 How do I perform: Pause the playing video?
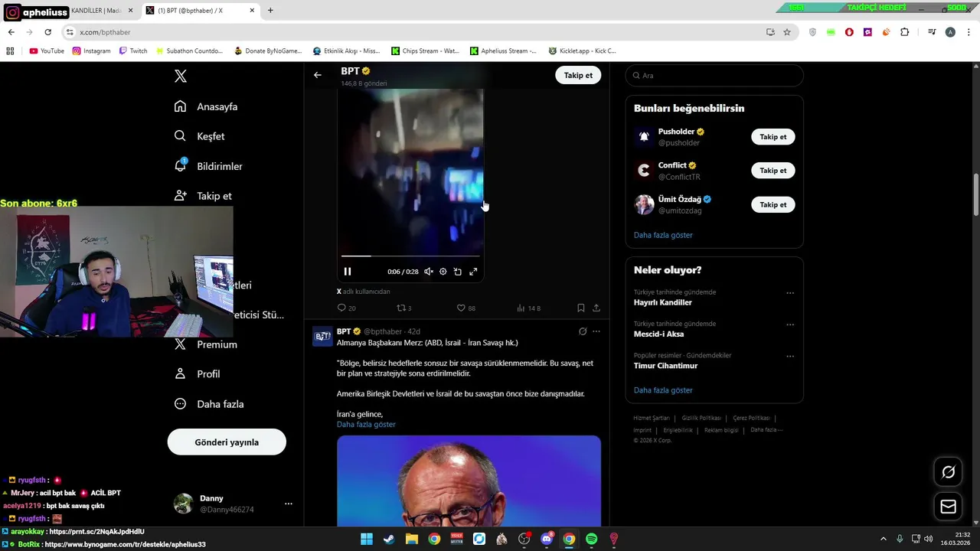(x=348, y=272)
